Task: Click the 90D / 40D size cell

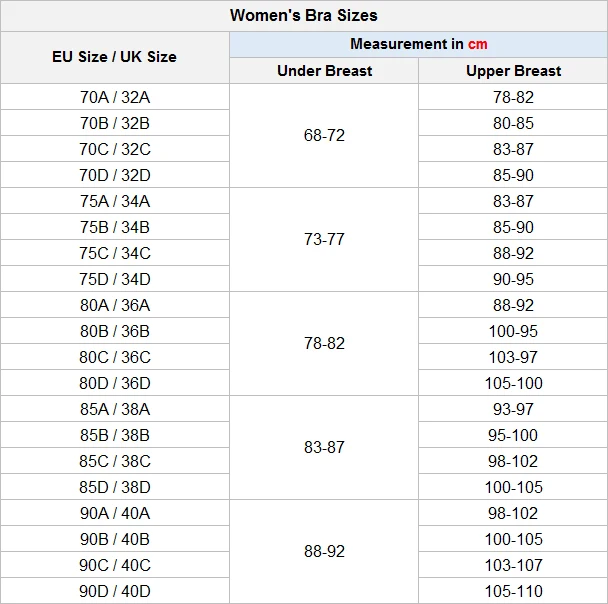Action: click(x=115, y=591)
